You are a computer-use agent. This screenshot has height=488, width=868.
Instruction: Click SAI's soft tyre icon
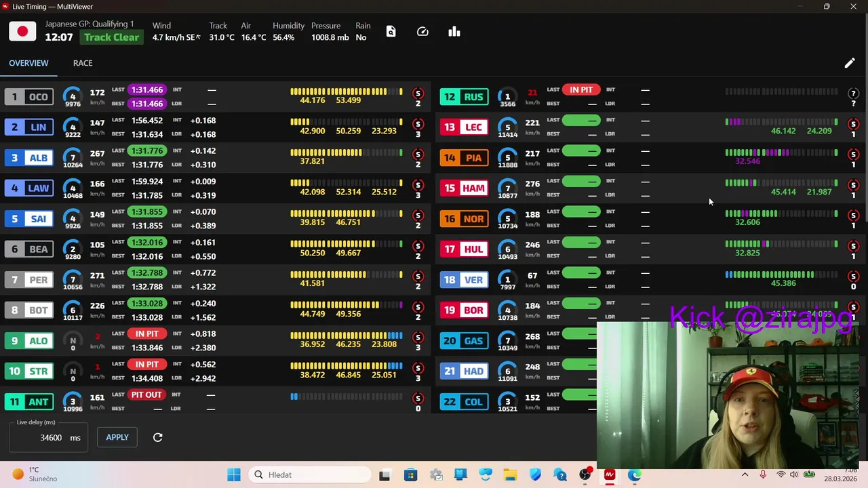(418, 216)
